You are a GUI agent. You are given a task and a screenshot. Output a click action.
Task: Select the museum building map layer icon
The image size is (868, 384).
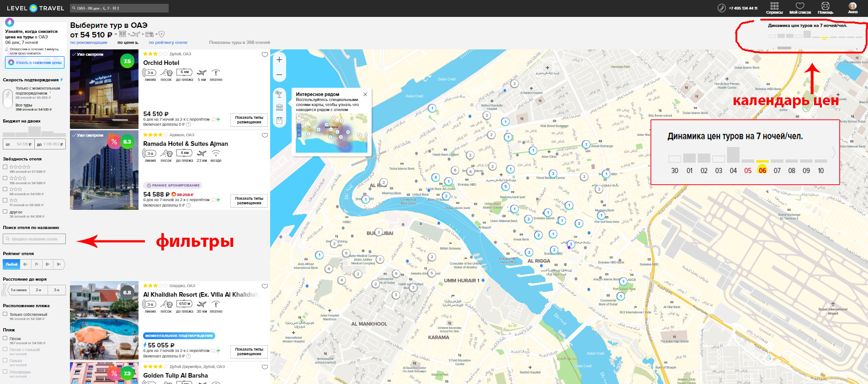tap(279, 107)
